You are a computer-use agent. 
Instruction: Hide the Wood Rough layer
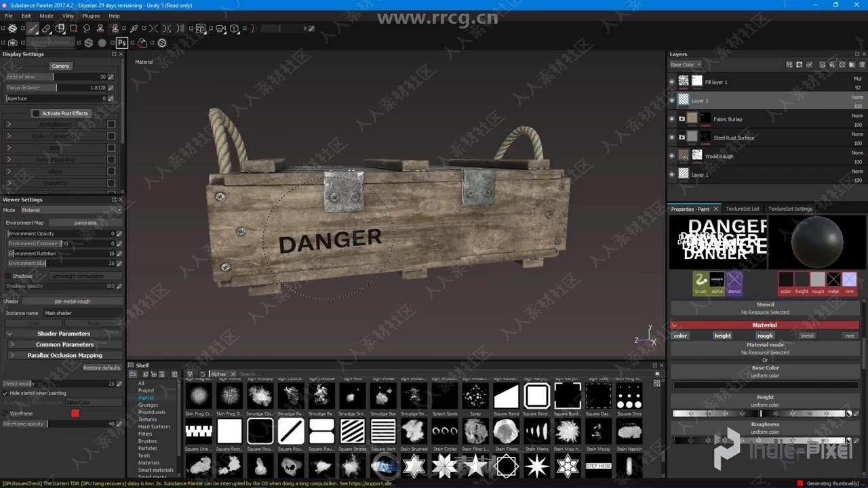[x=672, y=156]
